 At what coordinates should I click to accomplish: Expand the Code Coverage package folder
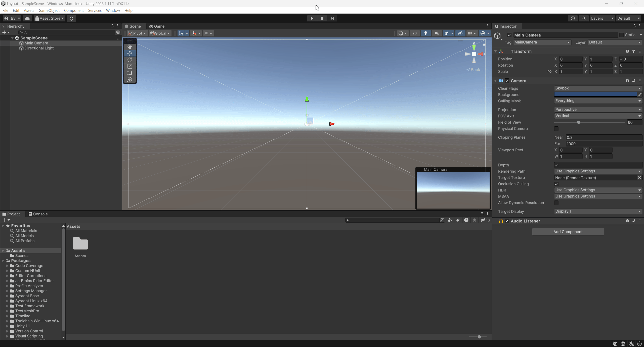coord(7,266)
